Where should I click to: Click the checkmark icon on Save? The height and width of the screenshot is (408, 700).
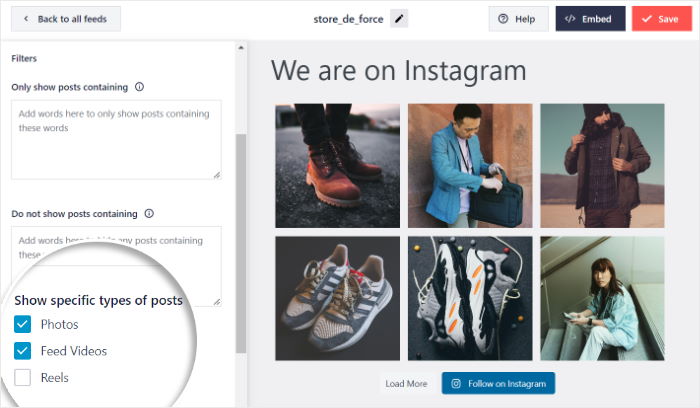pos(646,19)
